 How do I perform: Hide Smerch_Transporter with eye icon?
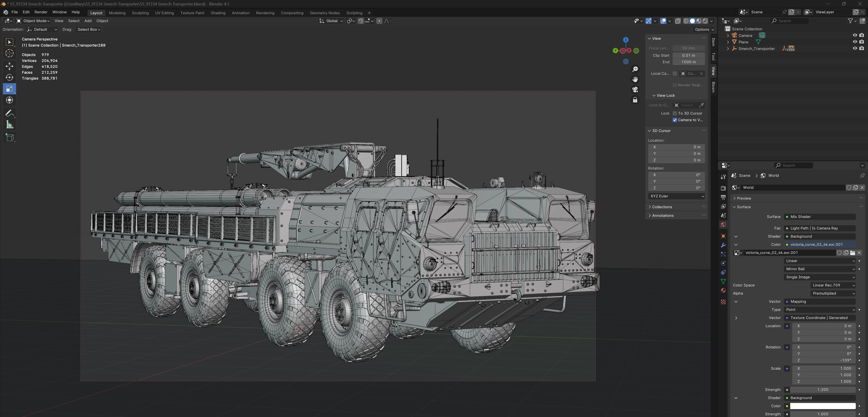pyautogui.click(x=854, y=48)
